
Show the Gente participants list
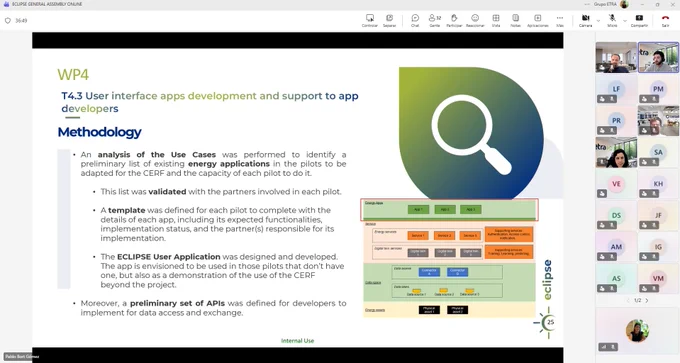coord(435,20)
